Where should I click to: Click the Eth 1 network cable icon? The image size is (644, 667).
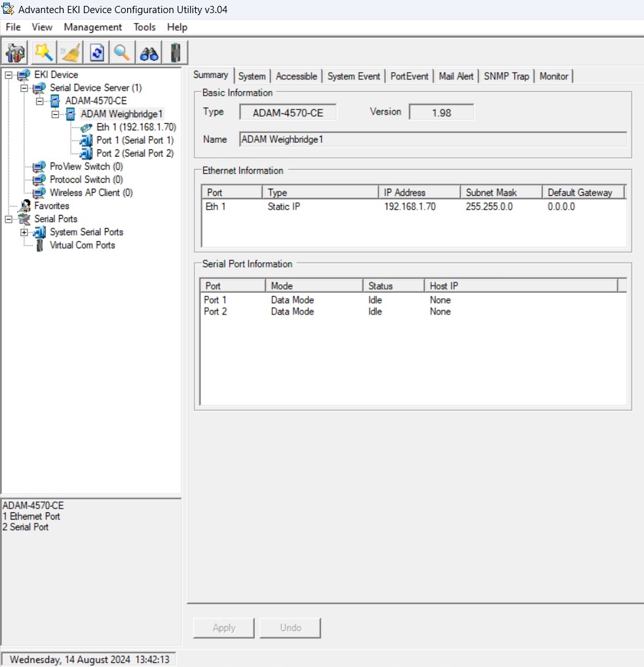pyautogui.click(x=86, y=127)
